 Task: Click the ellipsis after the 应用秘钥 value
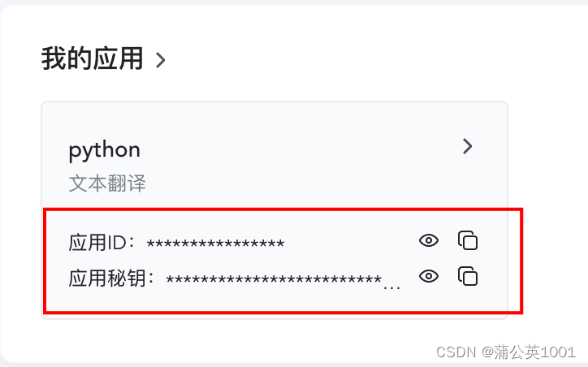pos(391,287)
